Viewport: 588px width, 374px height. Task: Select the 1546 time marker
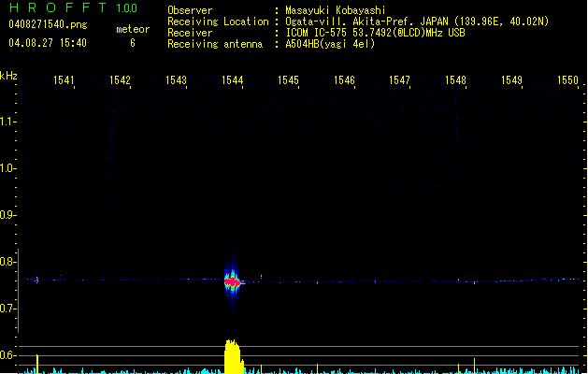point(344,81)
